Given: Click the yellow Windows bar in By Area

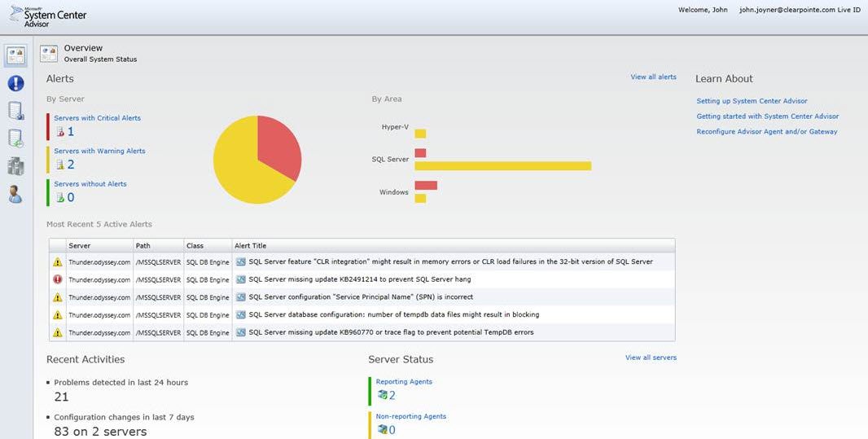Looking at the screenshot, I should (420, 198).
